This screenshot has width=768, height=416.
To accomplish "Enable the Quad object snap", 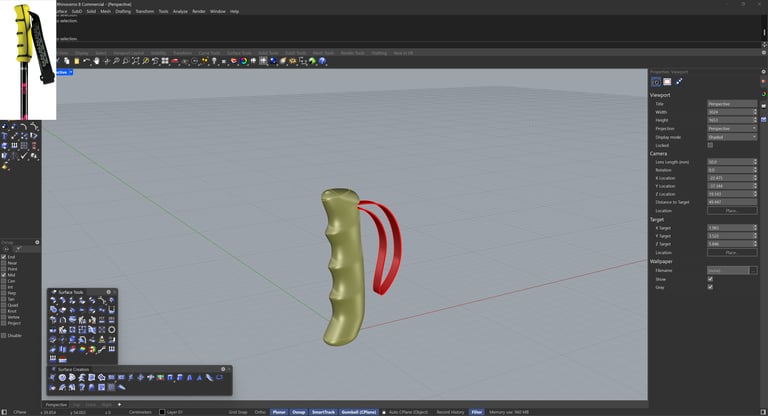I will pyautogui.click(x=4, y=305).
